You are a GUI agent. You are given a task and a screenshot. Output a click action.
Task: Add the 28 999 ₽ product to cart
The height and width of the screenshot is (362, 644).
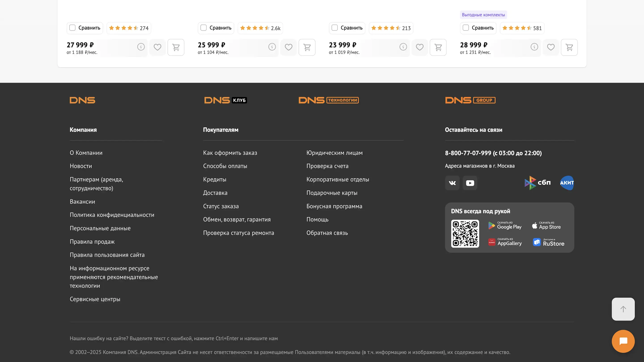569,47
